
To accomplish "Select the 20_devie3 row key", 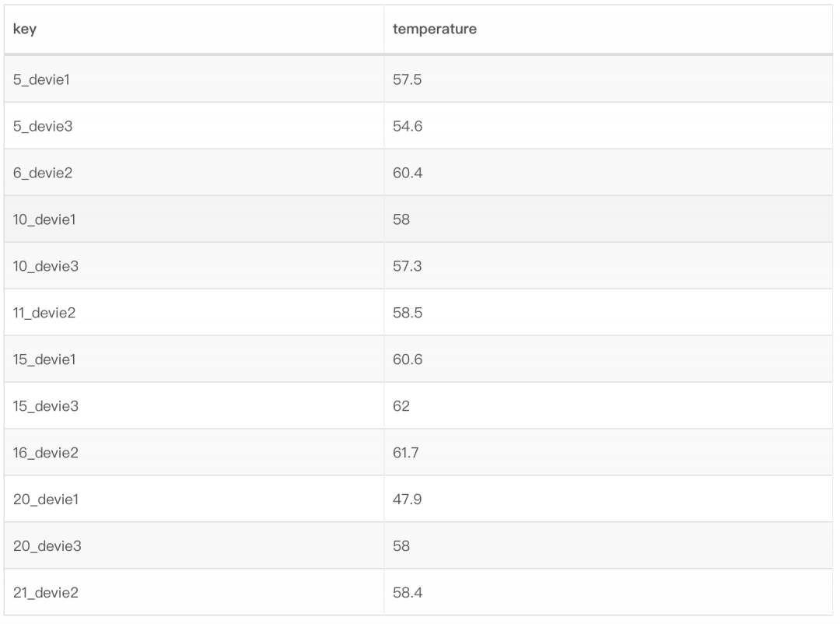I will tap(47, 545).
